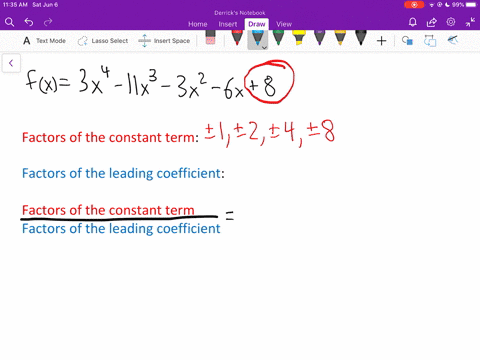
Task: Open the Ink to Shape tool
Action: tap(430, 41)
